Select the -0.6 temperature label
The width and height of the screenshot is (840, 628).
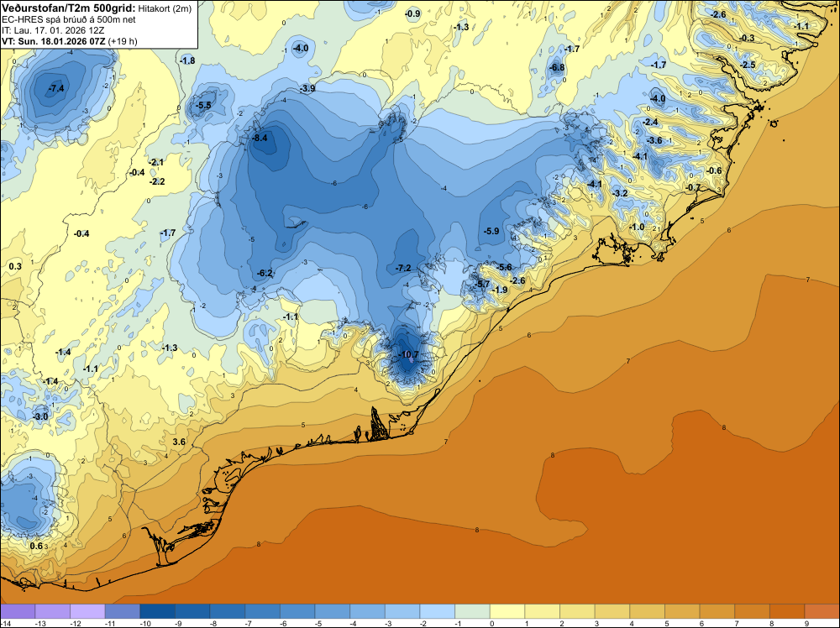coord(714,170)
